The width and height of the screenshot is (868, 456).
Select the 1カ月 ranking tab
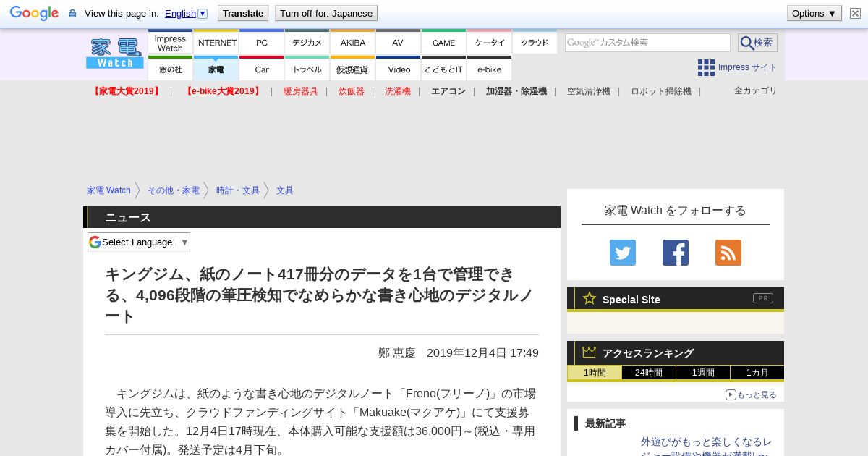coord(757,373)
